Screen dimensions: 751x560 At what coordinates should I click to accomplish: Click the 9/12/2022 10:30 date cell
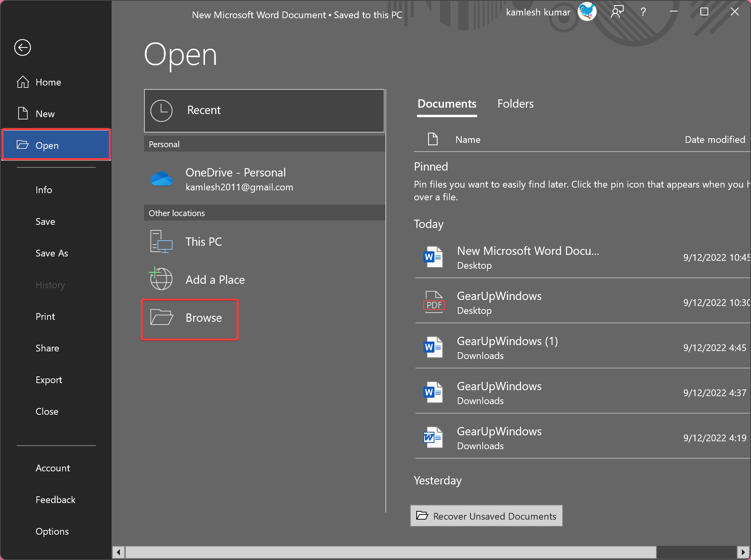click(716, 302)
